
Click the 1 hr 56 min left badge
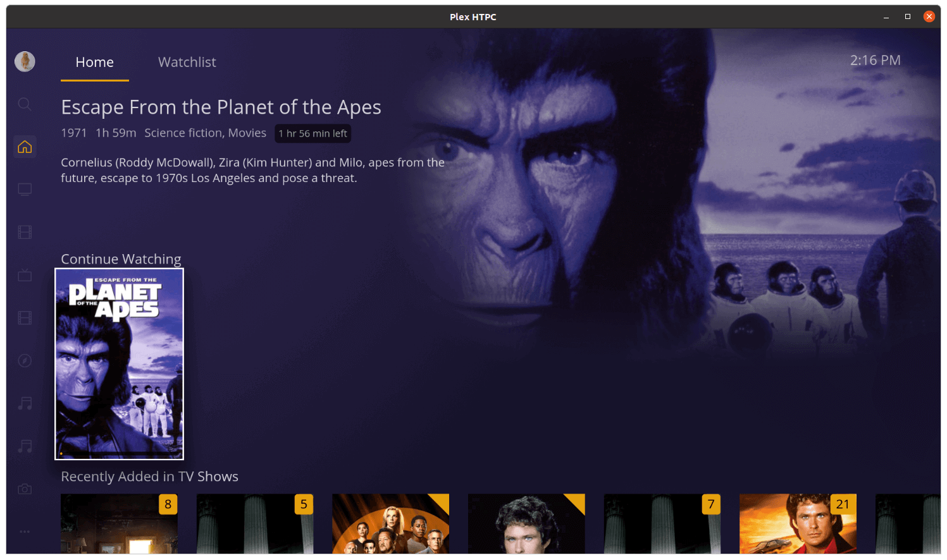(x=313, y=133)
